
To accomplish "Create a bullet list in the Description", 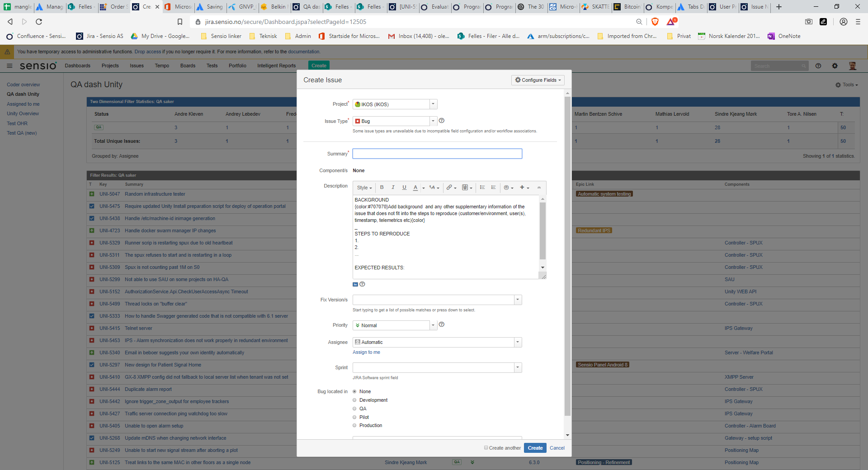I will 482,188.
